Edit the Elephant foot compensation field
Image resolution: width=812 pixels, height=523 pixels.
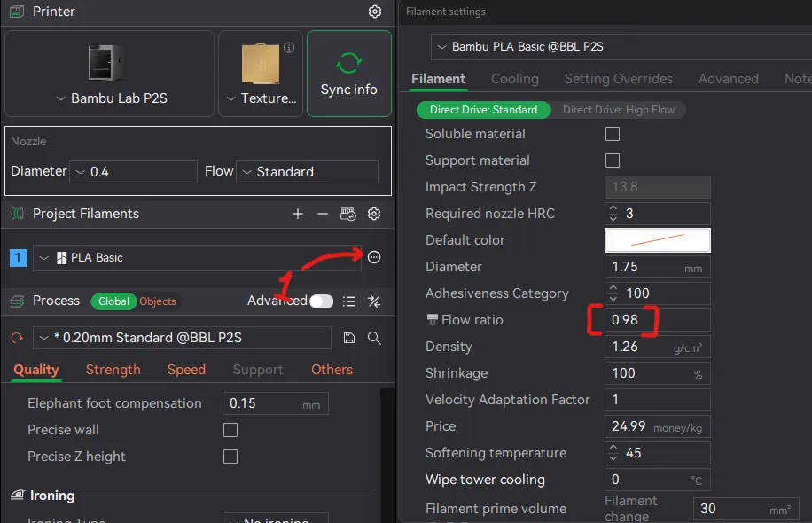(x=276, y=403)
